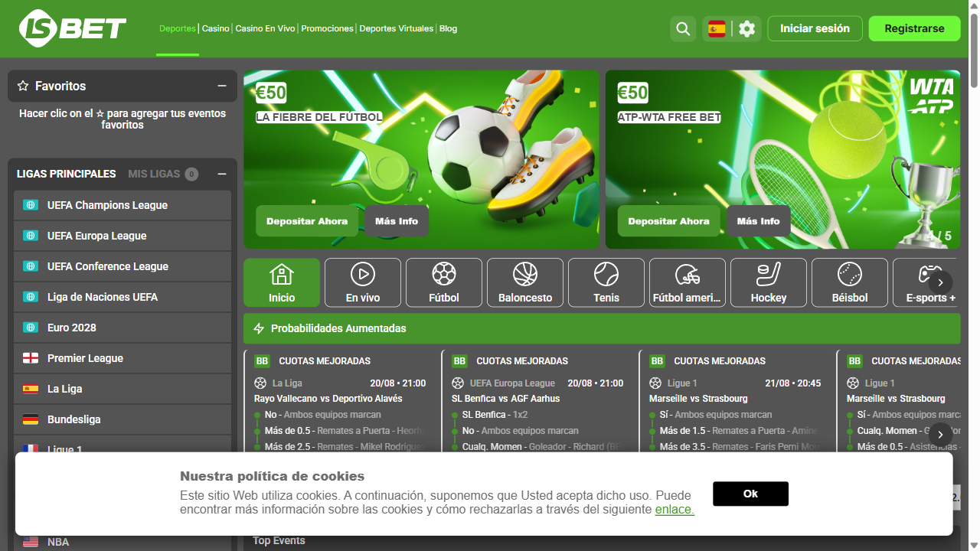Click UEFA Champions League globe icon
This screenshot has height=551, width=980.
click(x=31, y=205)
